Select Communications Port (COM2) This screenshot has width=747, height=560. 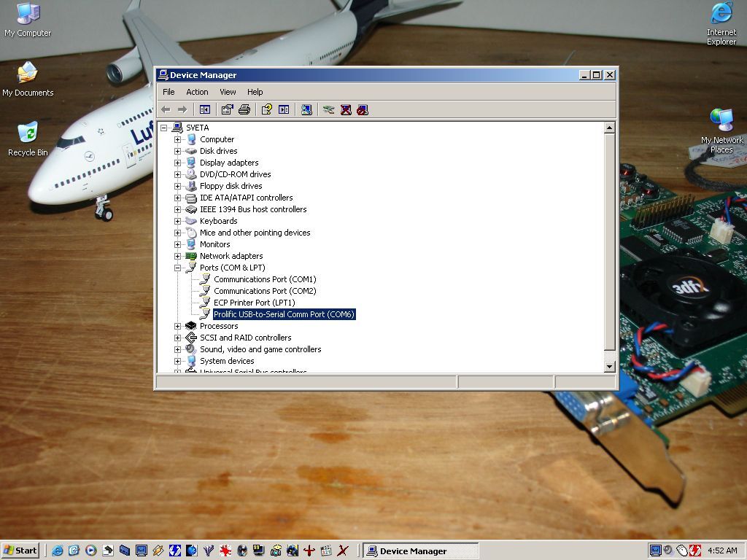[265, 291]
